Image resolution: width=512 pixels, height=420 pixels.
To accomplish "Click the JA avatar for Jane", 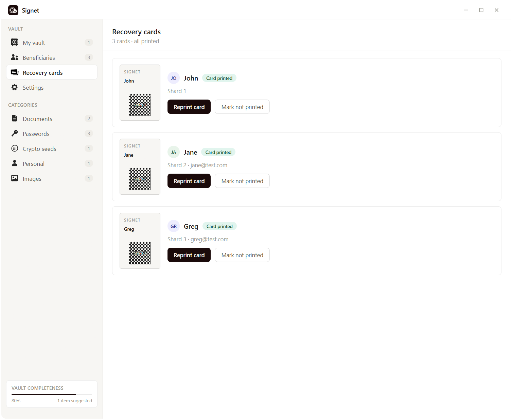I will pyautogui.click(x=174, y=152).
